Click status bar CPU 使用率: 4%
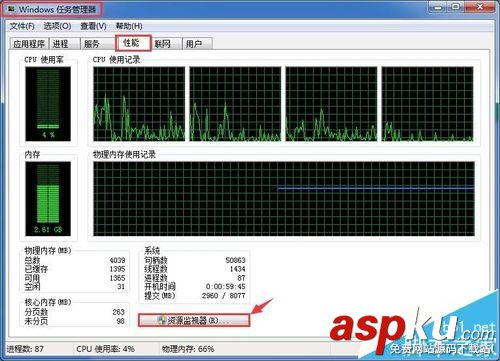Screen dimensions: 500x361 105,349
